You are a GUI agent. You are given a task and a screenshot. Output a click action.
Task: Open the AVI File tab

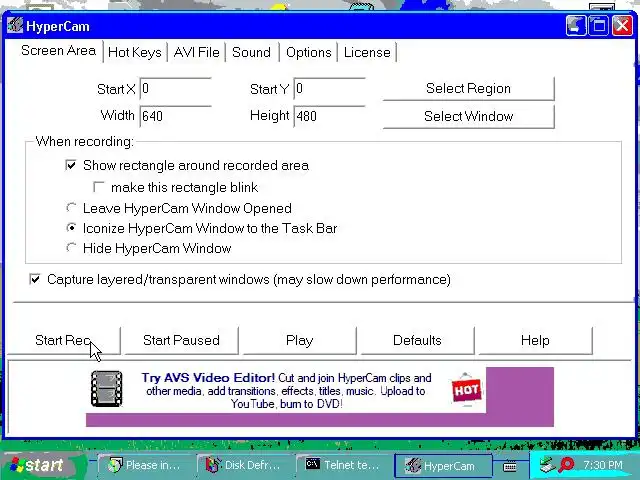[x=196, y=52]
